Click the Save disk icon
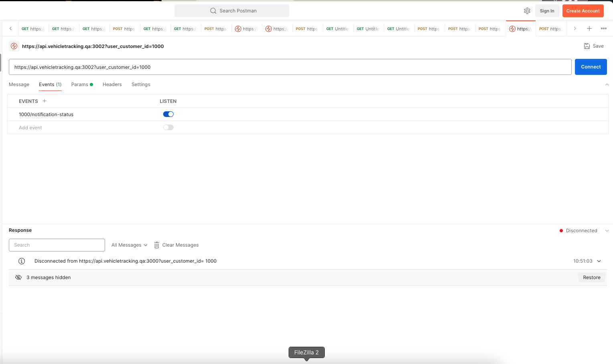This screenshot has height=364, width=613. pos(587,46)
